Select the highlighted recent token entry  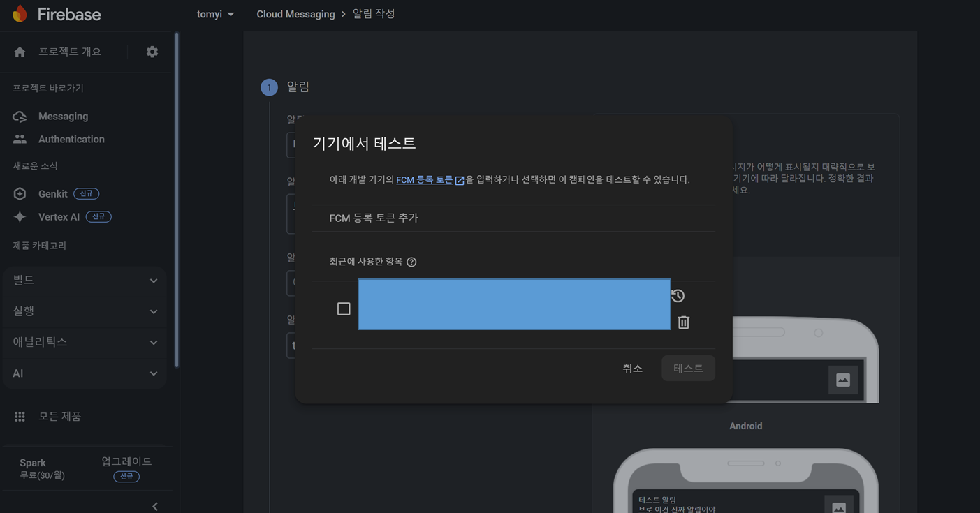[x=514, y=304]
